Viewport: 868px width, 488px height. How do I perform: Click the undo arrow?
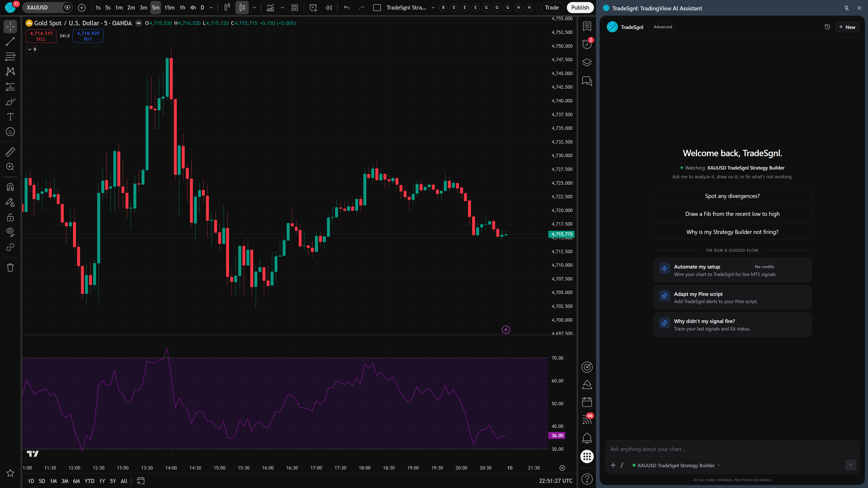coord(347,7)
